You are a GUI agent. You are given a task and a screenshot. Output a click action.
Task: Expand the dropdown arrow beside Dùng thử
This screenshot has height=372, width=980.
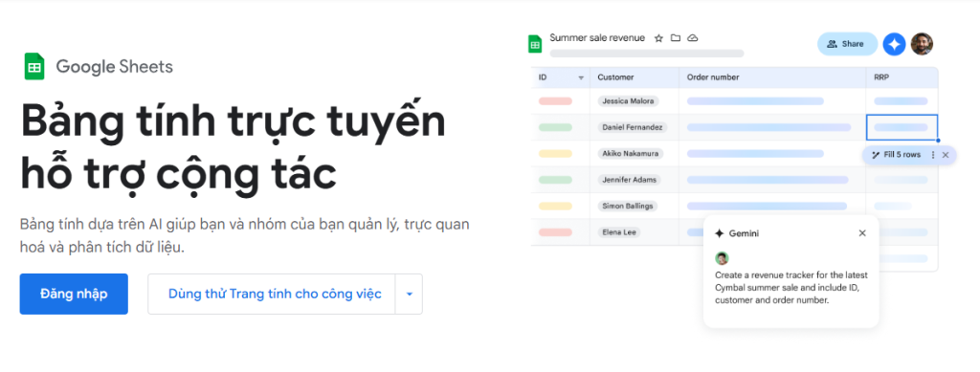tap(410, 294)
